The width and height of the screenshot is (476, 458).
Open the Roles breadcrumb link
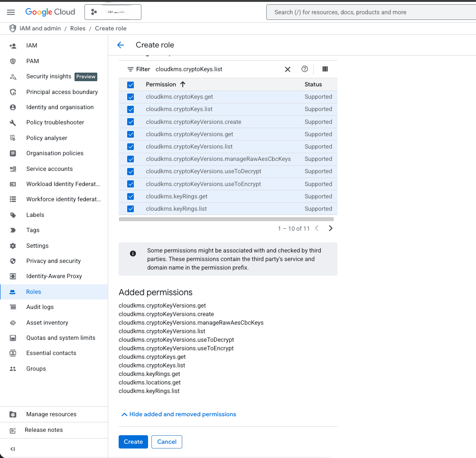point(78,28)
